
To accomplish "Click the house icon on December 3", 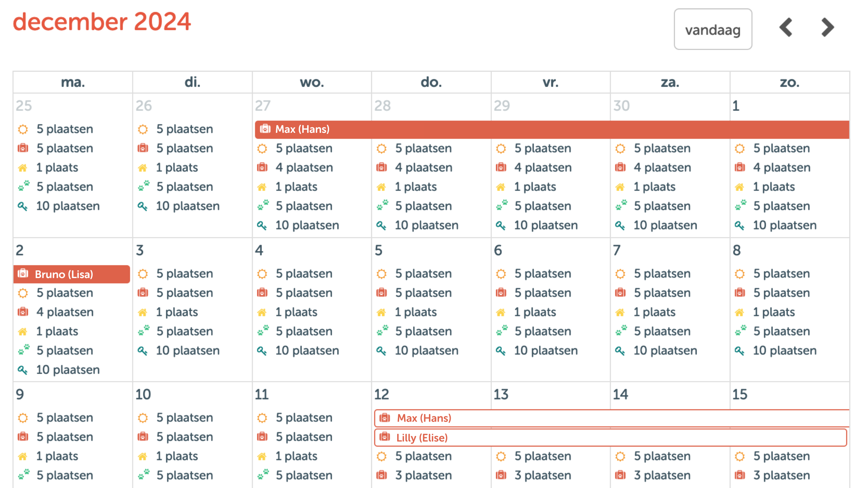I will point(143,312).
